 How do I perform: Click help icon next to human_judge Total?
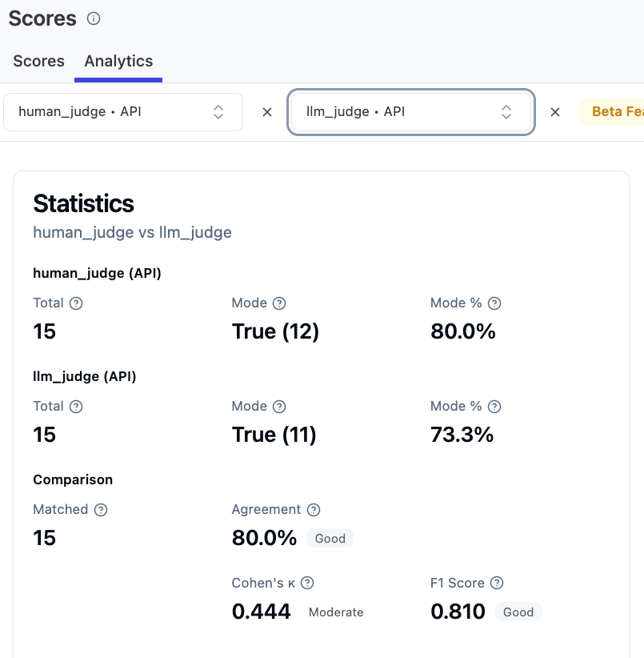(76, 303)
